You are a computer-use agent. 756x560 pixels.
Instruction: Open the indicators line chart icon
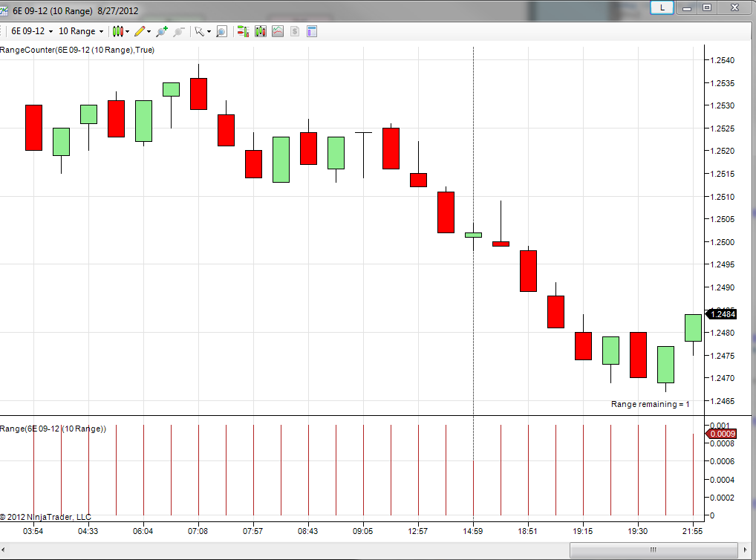(x=278, y=31)
